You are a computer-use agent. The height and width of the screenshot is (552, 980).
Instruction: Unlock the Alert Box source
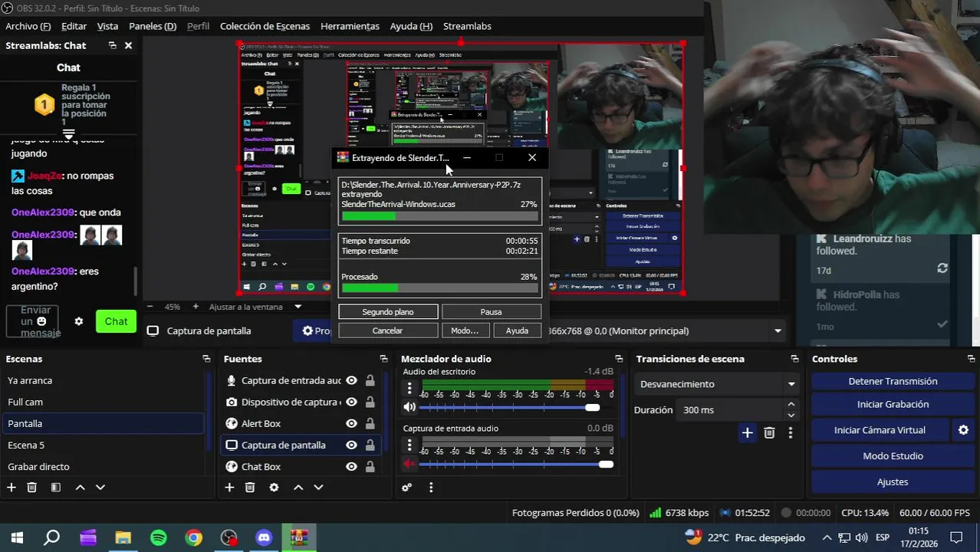pos(370,423)
